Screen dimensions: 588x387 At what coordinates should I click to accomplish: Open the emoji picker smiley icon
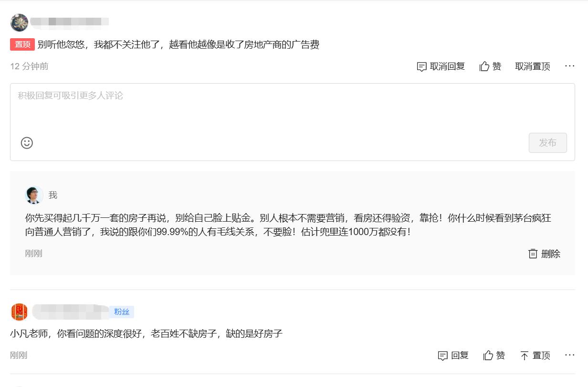point(27,143)
